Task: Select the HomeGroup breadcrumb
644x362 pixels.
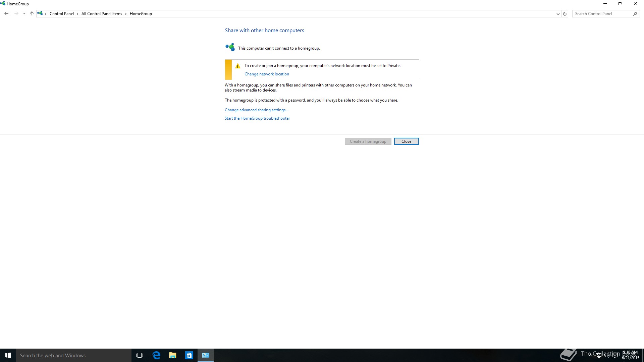Action: click(141, 14)
